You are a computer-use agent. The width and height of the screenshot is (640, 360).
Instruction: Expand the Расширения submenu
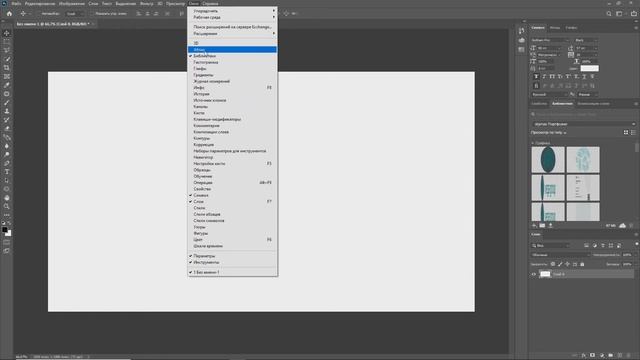232,33
